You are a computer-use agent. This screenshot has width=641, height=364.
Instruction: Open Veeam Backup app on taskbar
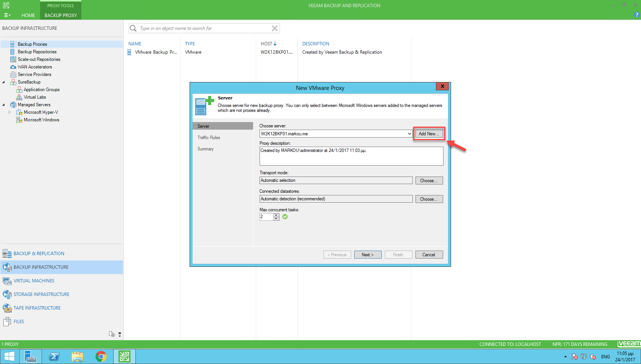pos(124,356)
